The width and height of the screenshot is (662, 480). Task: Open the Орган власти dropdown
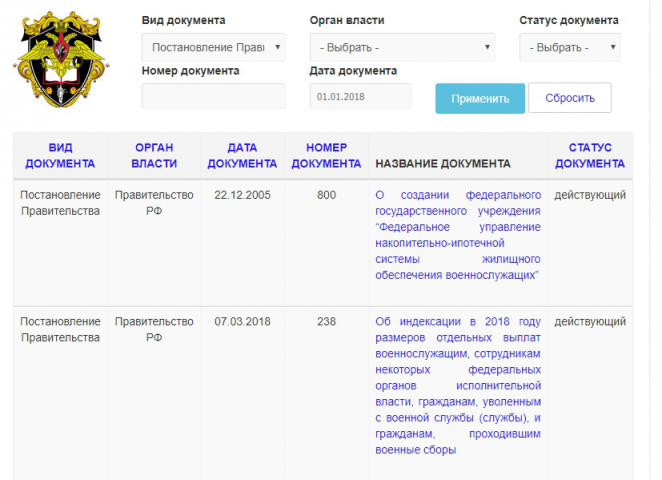(402, 47)
